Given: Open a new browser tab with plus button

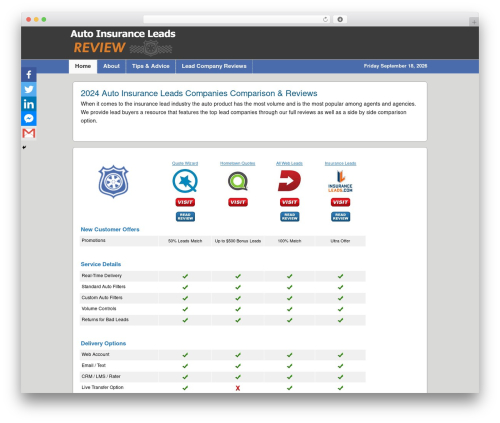Looking at the screenshot, I should 474,22.
